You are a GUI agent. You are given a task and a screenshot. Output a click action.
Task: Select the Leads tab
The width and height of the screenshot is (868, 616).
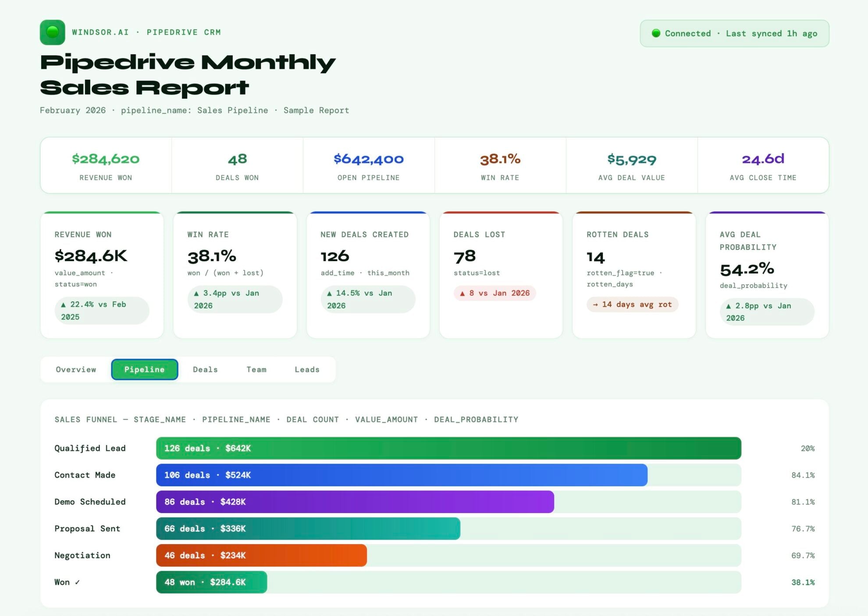[307, 369]
